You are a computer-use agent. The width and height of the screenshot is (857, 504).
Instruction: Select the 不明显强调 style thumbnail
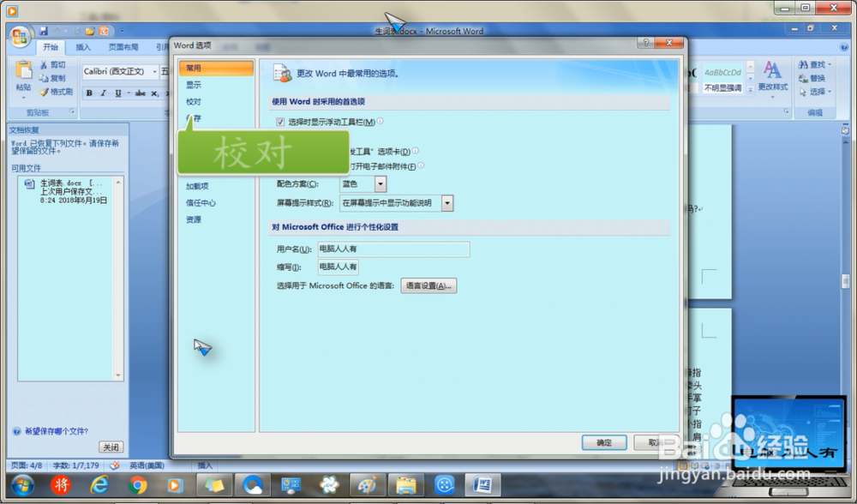click(x=722, y=78)
